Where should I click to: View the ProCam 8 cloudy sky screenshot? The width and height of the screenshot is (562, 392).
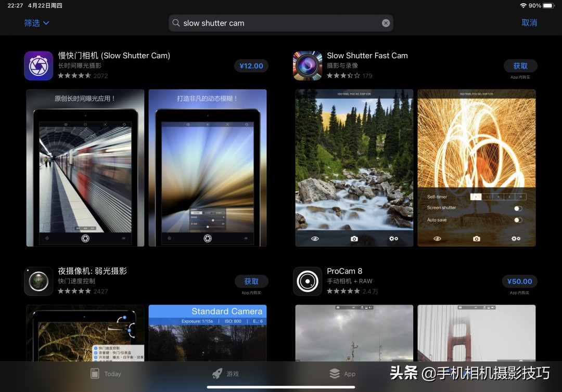pos(354,333)
